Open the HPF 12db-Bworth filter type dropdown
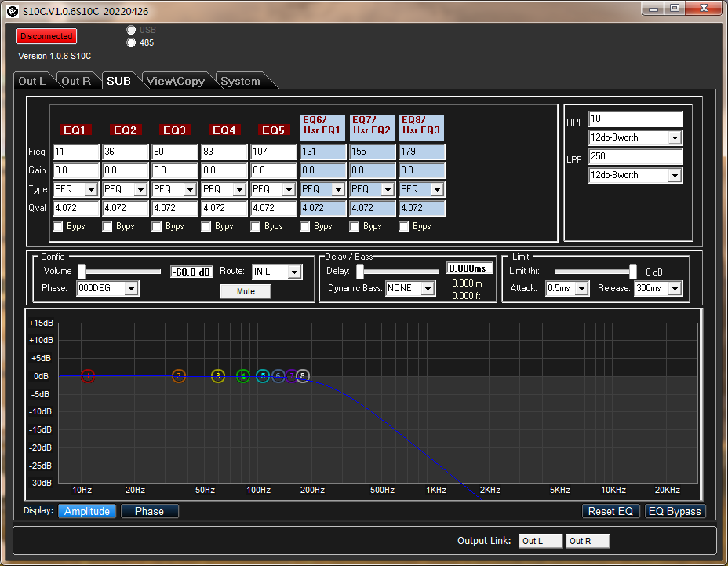 click(674, 138)
